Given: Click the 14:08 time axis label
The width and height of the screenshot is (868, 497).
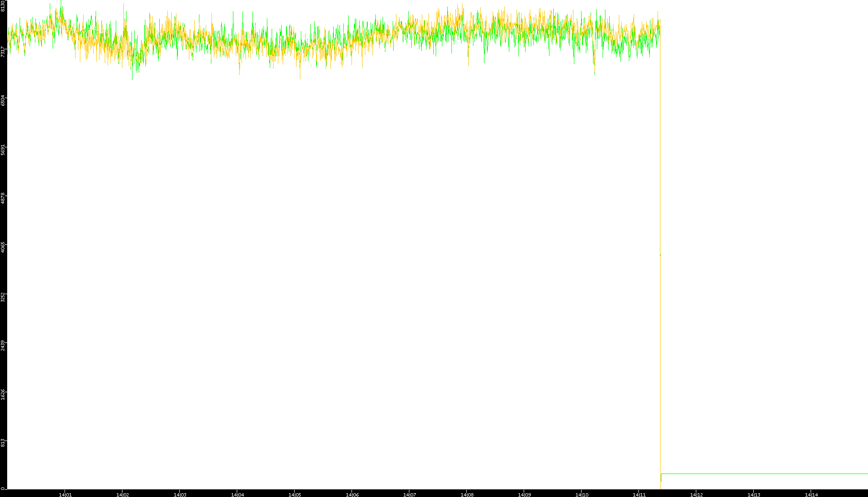Looking at the screenshot, I should click(467, 494).
